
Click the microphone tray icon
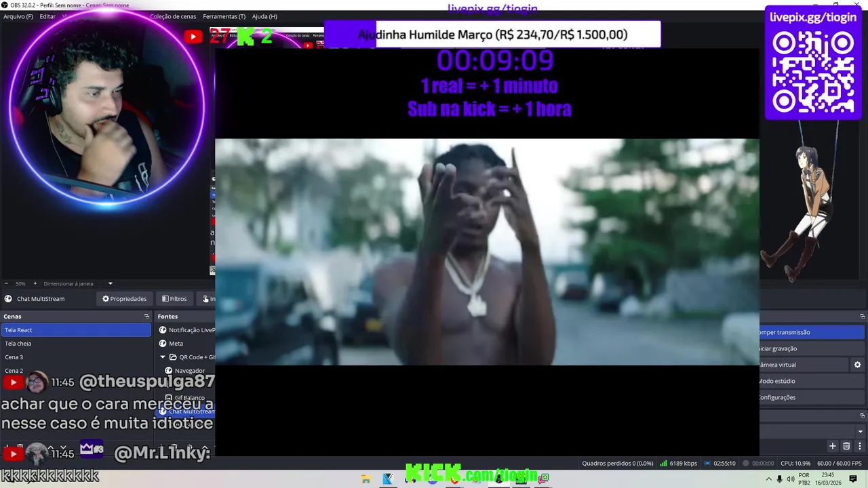[779, 479]
